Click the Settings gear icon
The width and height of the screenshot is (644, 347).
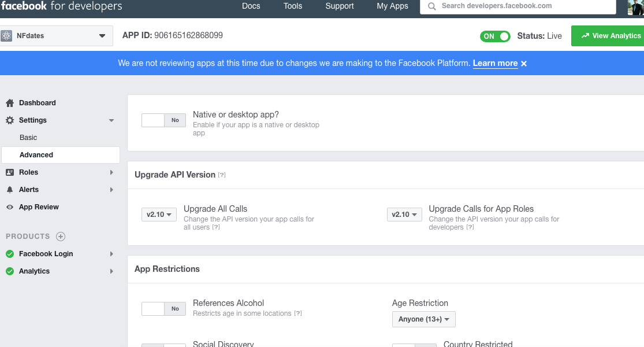point(10,120)
